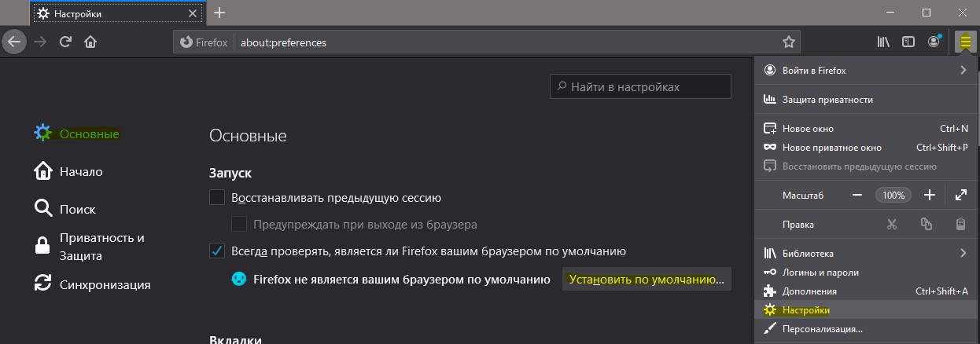This screenshot has width=980, height=344.
Task: Click the sad face icon beside default browser message
Action: coord(239,279)
